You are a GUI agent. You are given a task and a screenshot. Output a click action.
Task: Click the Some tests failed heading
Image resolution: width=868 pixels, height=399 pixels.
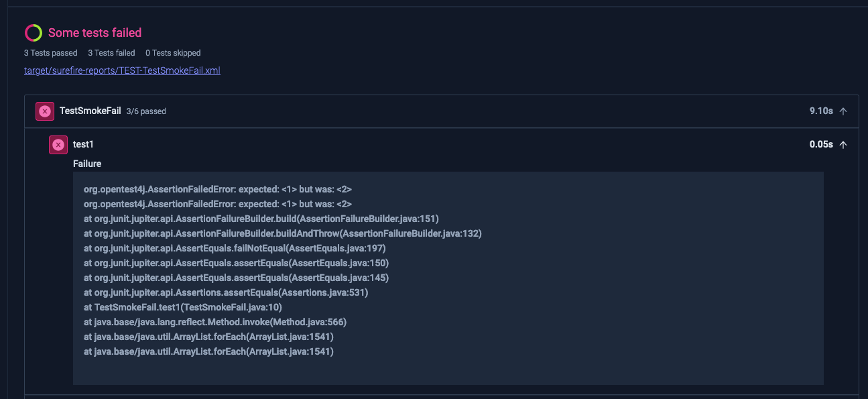[x=95, y=32]
